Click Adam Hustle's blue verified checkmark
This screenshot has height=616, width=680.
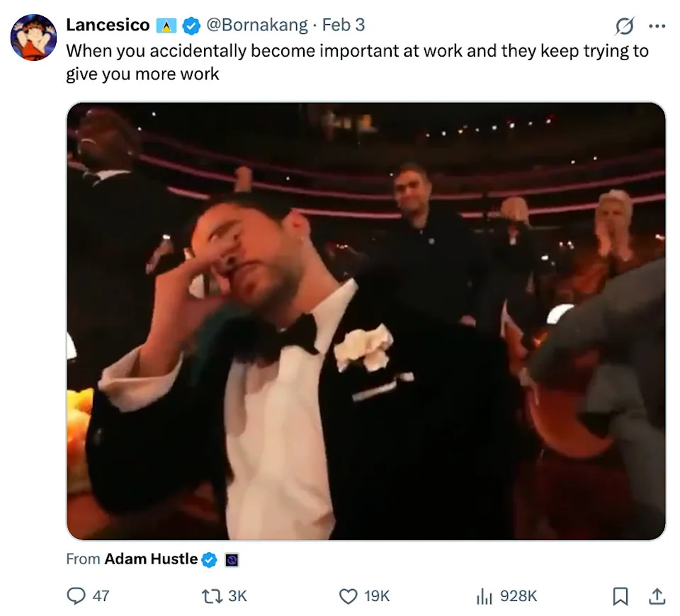click(210, 559)
